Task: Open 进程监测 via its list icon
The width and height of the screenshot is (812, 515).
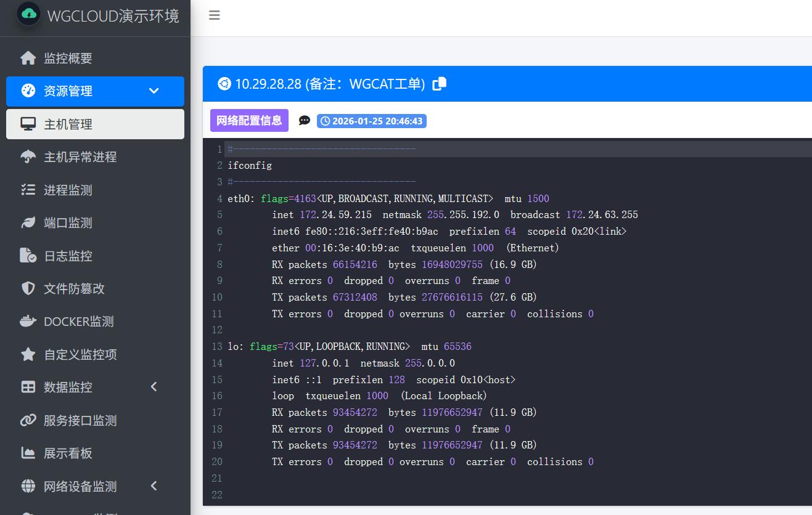Action: click(x=28, y=190)
